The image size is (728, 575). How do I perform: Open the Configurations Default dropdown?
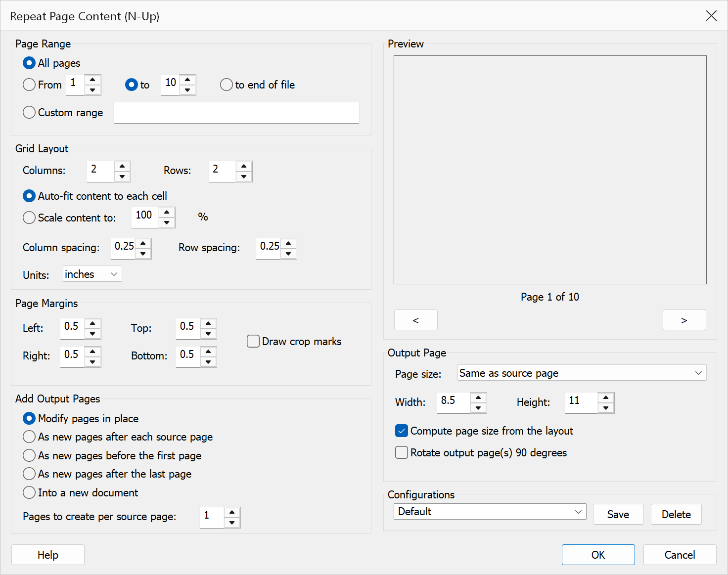(490, 512)
